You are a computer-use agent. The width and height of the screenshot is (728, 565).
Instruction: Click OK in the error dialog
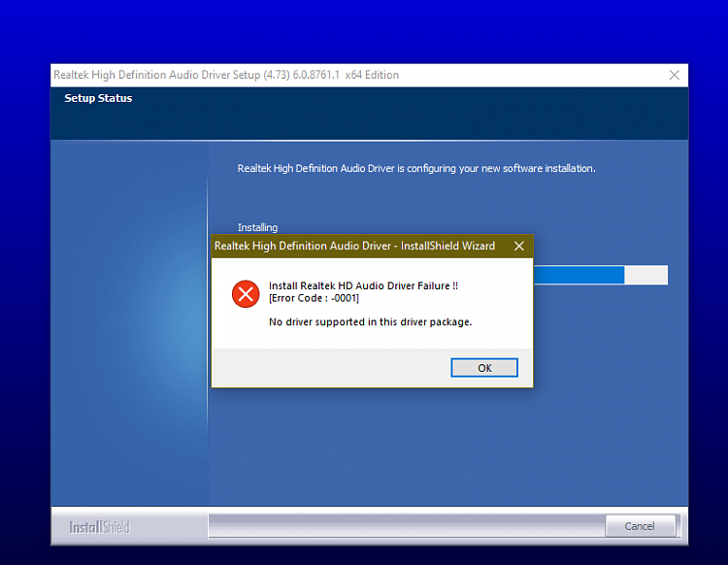(x=484, y=368)
